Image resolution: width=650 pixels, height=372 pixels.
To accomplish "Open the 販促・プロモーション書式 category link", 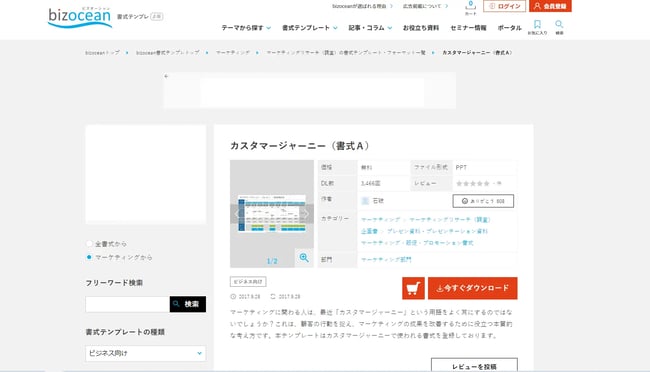I will [x=439, y=243].
